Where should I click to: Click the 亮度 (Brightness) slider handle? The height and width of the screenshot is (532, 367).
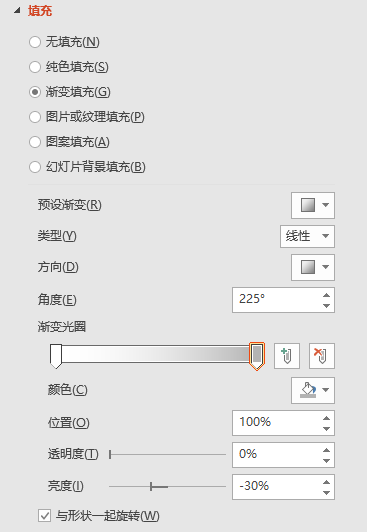point(151,487)
